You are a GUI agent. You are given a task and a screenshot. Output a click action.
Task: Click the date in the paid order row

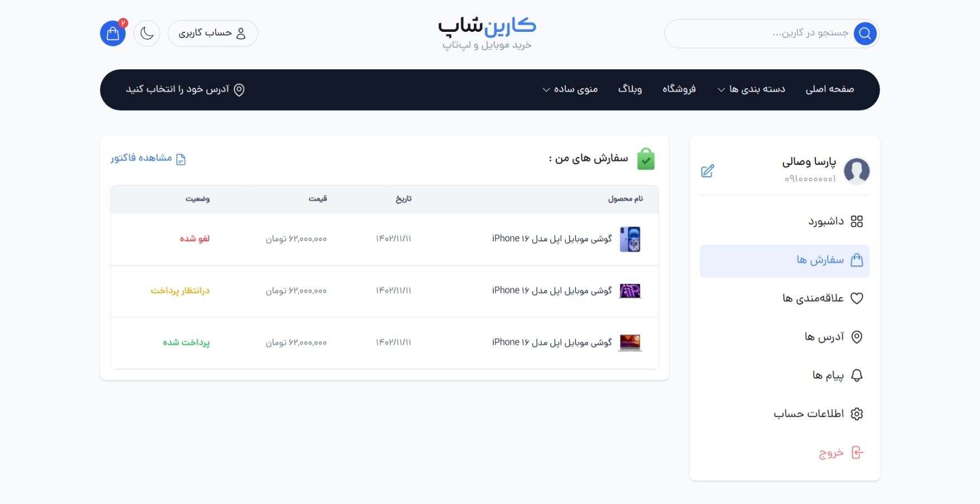[x=394, y=343]
